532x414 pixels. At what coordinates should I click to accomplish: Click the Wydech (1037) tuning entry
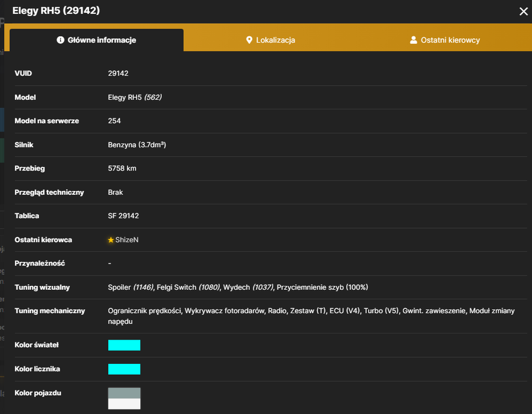pyautogui.click(x=249, y=288)
